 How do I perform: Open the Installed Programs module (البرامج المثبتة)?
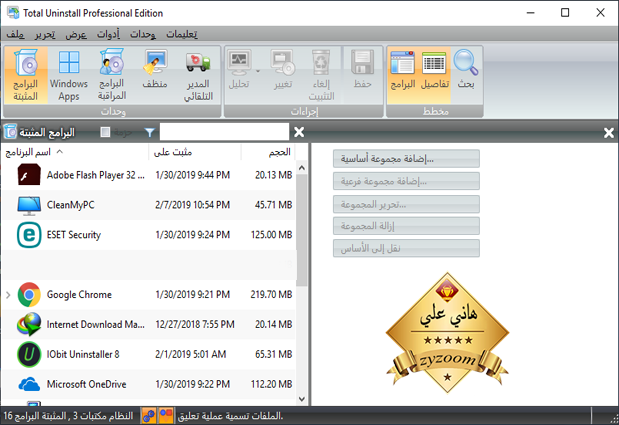click(x=26, y=75)
